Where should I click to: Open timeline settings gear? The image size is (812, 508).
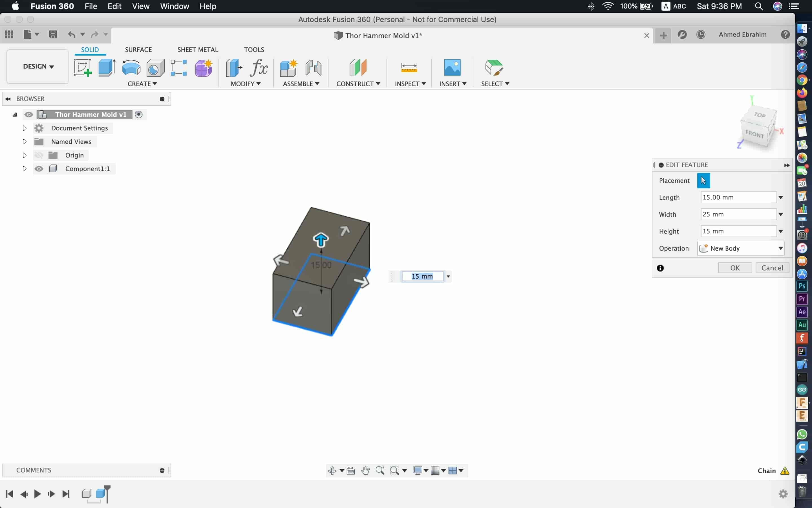783,494
